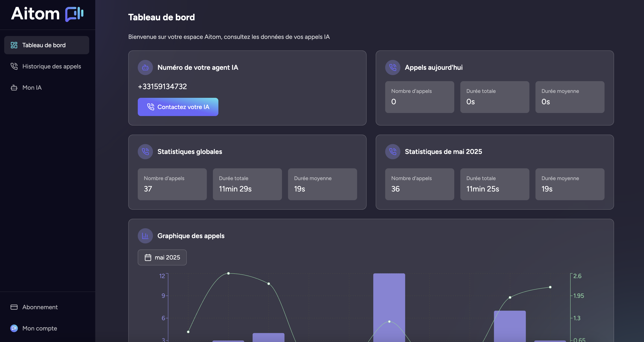This screenshot has width=644, height=342.
Task: Click the calendar icon in mai 2025 picker
Action: coord(148,257)
